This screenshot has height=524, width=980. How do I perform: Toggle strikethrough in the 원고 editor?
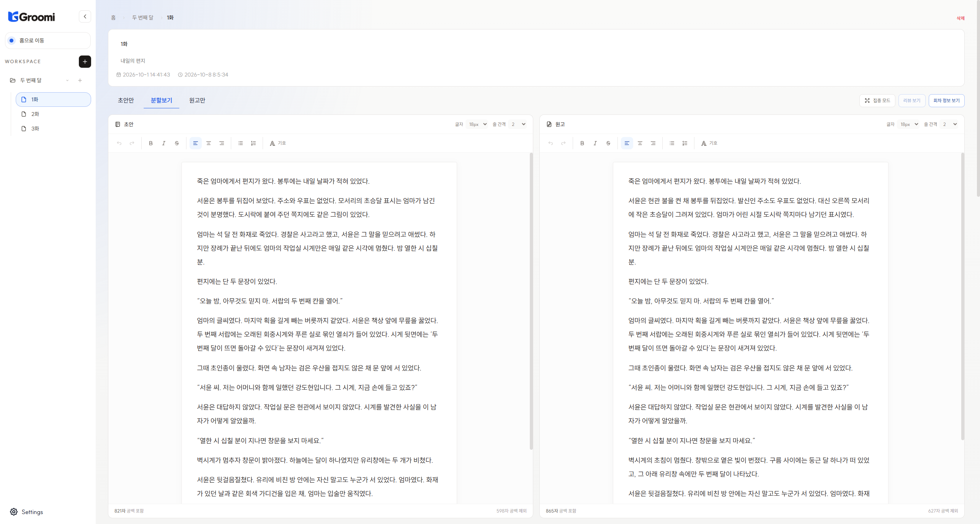[608, 144]
